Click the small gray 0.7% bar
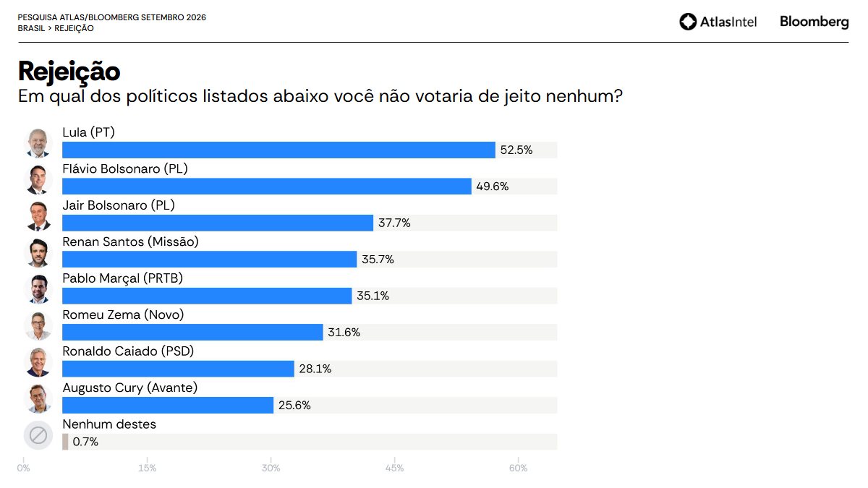The image size is (868, 488). click(x=65, y=442)
